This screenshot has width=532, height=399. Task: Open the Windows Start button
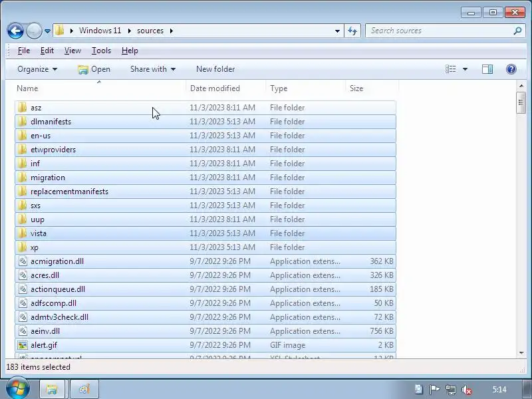tap(18, 389)
